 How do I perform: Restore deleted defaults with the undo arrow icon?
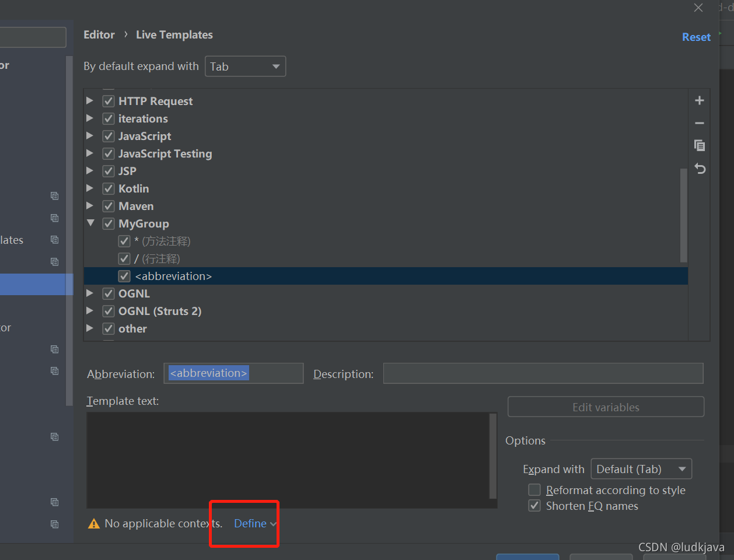pyautogui.click(x=700, y=169)
